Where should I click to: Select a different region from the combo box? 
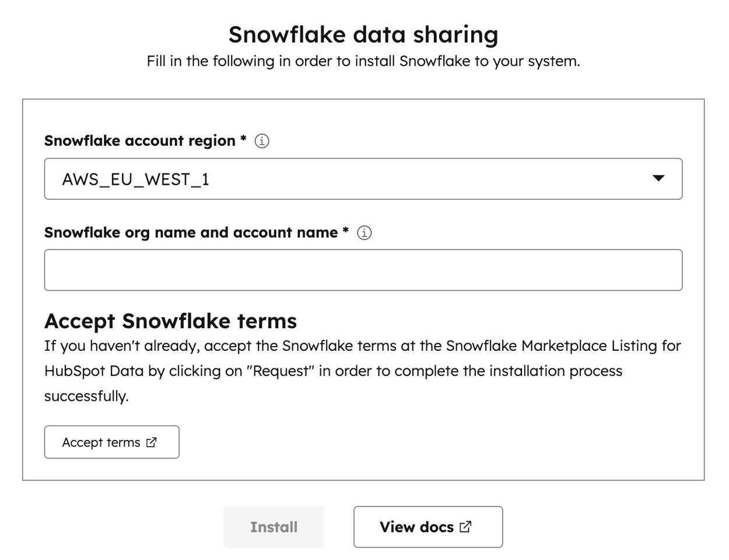(363, 178)
